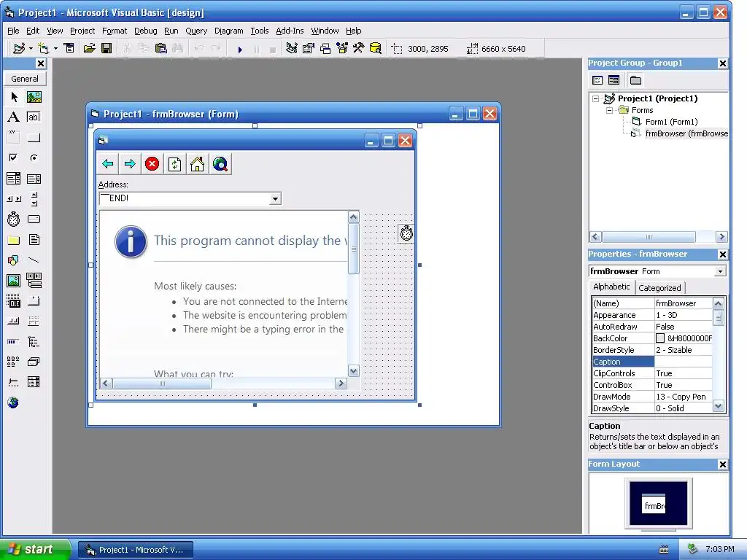Open the Add Project dropdown arrow
This screenshot has width=747, height=560.
(x=31, y=49)
